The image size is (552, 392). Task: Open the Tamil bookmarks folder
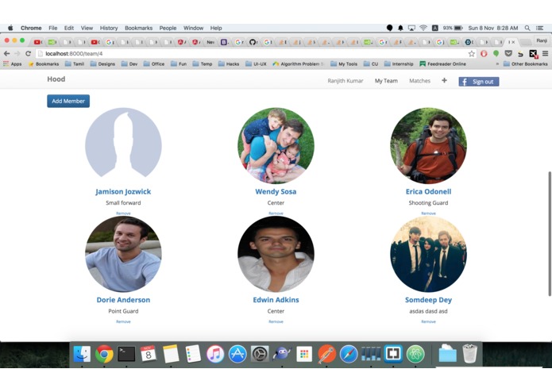pyautogui.click(x=75, y=64)
